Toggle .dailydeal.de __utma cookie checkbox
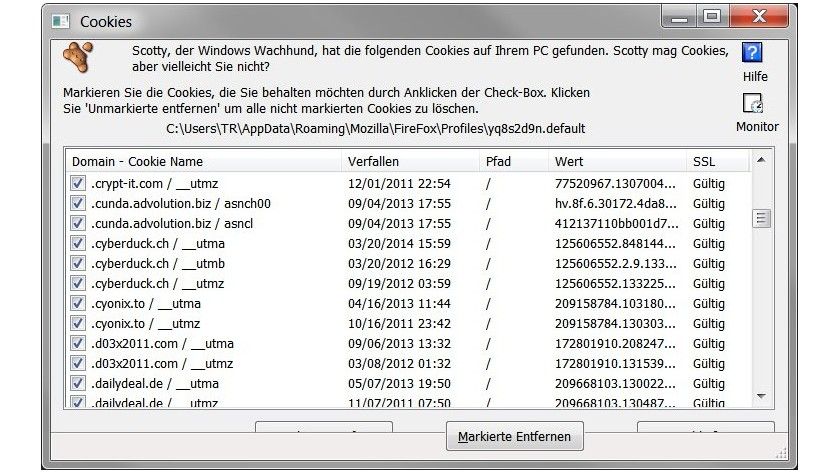840x473 pixels. (x=78, y=383)
